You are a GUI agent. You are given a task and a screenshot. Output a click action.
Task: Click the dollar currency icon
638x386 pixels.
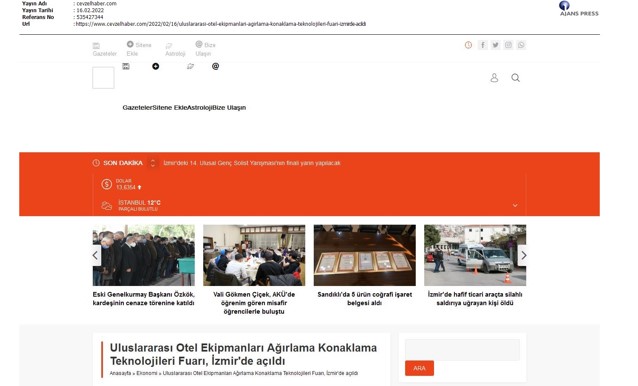tap(107, 184)
